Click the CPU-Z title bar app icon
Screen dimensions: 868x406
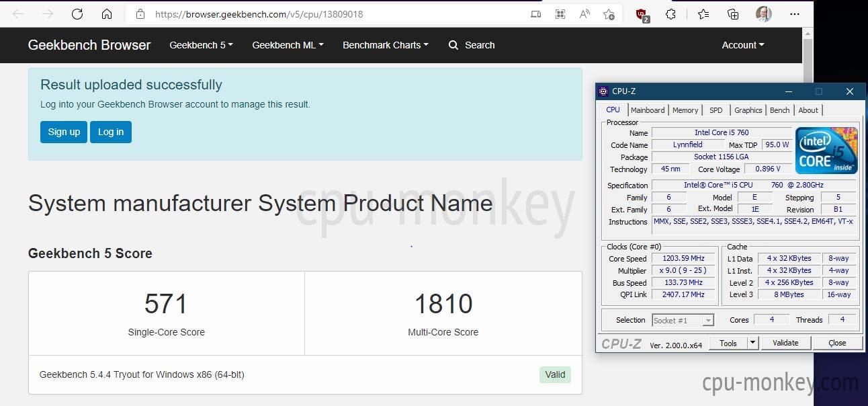click(603, 91)
